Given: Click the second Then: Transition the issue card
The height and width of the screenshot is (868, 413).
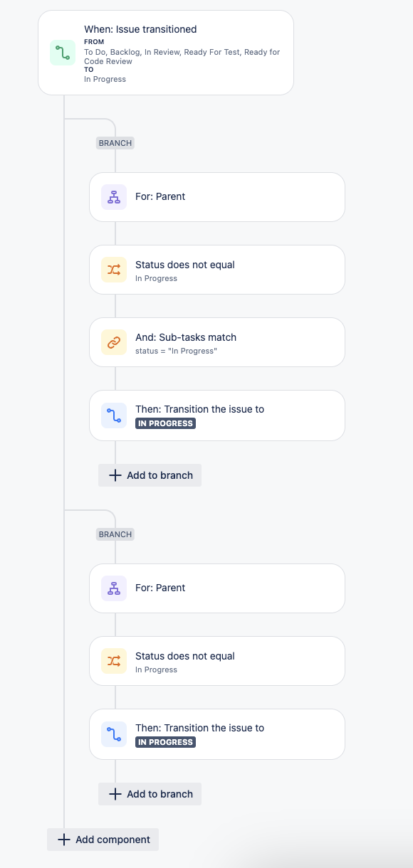Looking at the screenshot, I should pos(216,734).
